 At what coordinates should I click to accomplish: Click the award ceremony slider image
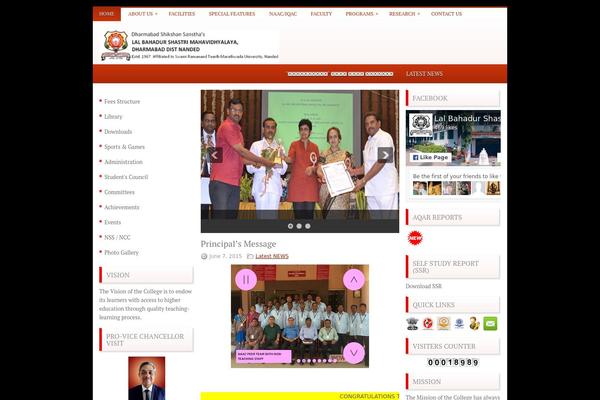tap(300, 155)
